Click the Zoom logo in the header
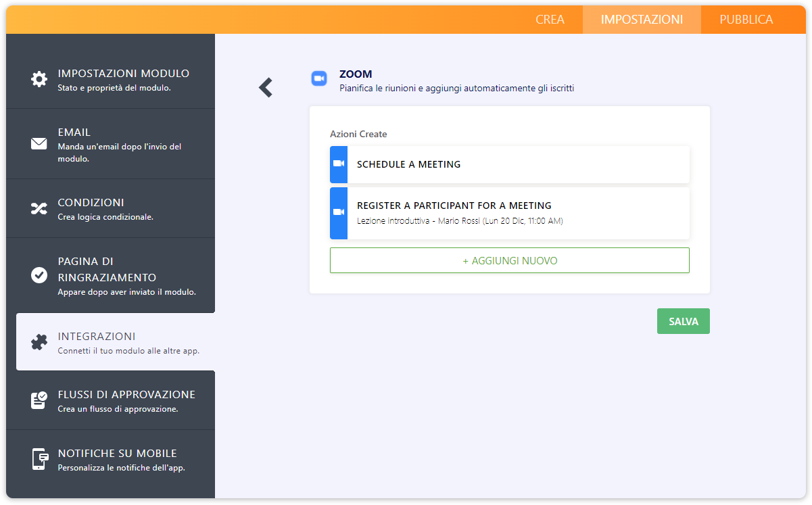 (319, 78)
